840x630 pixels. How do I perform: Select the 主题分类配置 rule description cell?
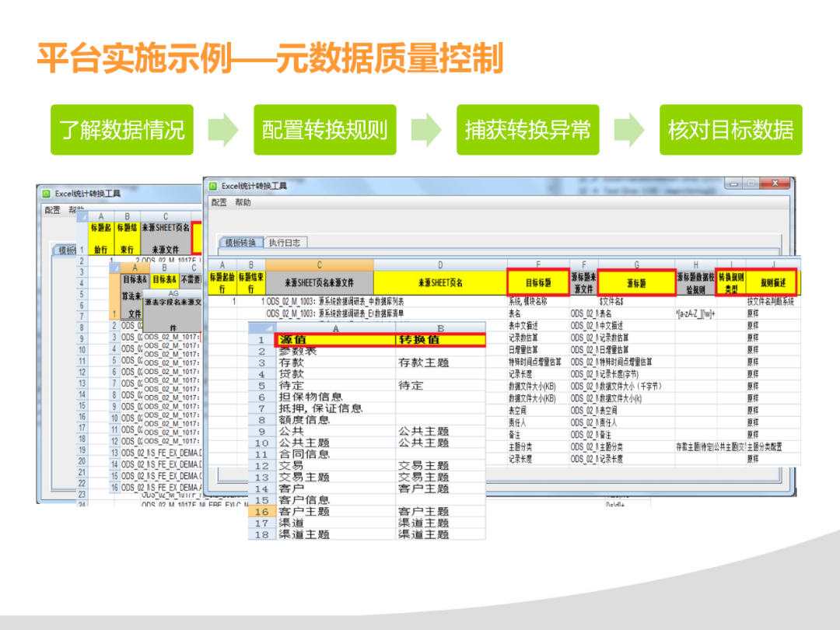(772, 446)
